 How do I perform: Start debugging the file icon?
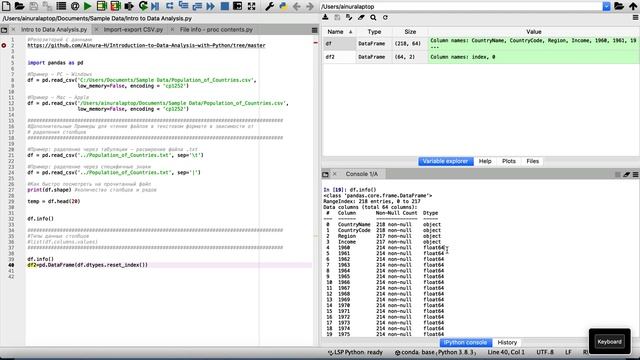click(156, 6)
